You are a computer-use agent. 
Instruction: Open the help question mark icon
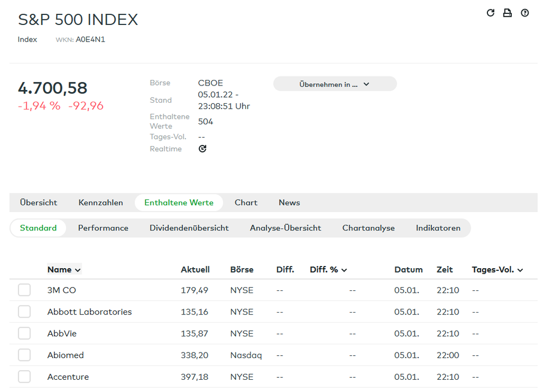pos(525,13)
